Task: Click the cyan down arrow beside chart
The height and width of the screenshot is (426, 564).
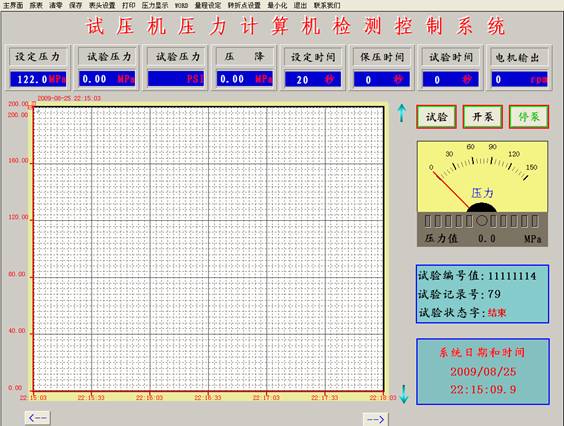Action: 404,394
